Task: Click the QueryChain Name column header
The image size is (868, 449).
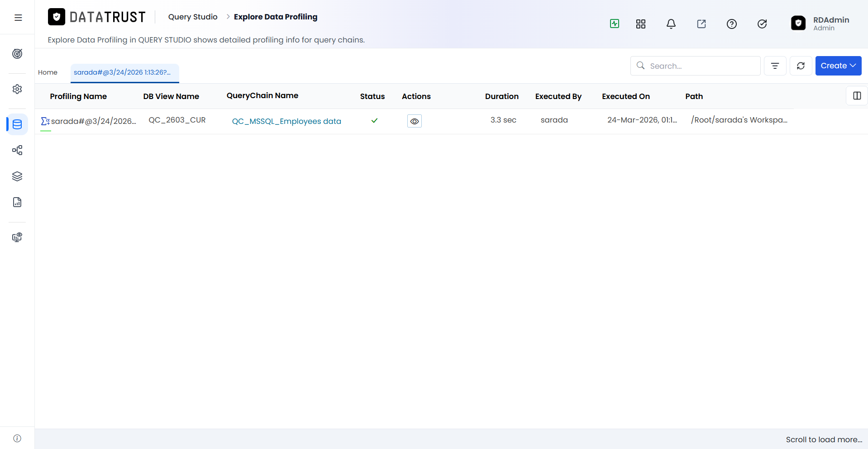Action: coord(262,95)
